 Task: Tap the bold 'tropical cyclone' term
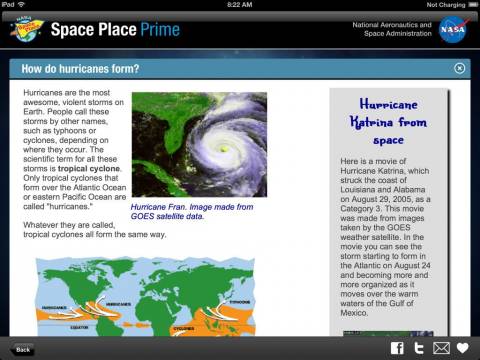pyautogui.click(x=89, y=168)
